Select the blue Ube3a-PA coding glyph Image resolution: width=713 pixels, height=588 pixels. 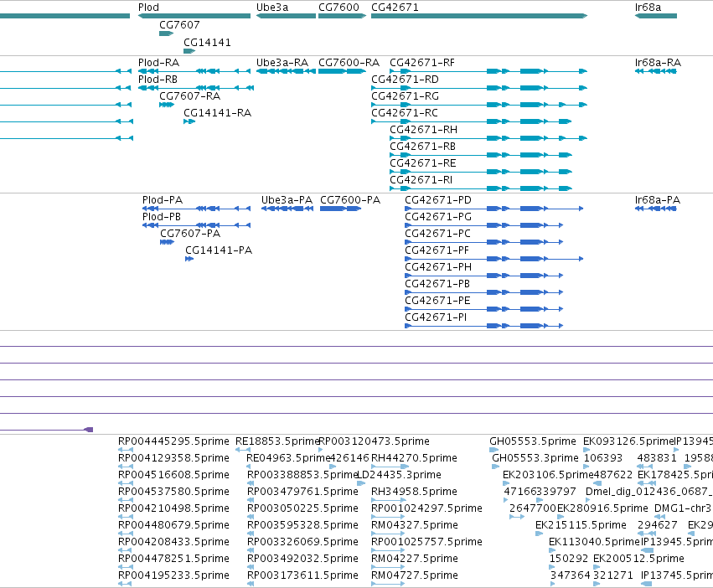(287, 209)
